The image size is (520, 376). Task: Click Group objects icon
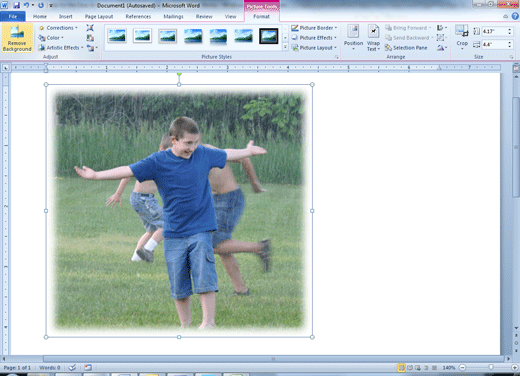(x=441, y=38)
